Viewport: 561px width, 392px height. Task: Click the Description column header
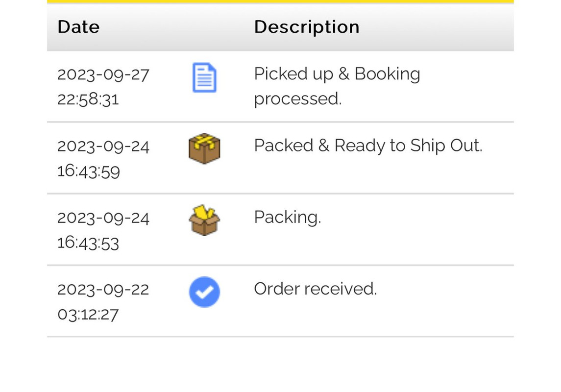307,27
